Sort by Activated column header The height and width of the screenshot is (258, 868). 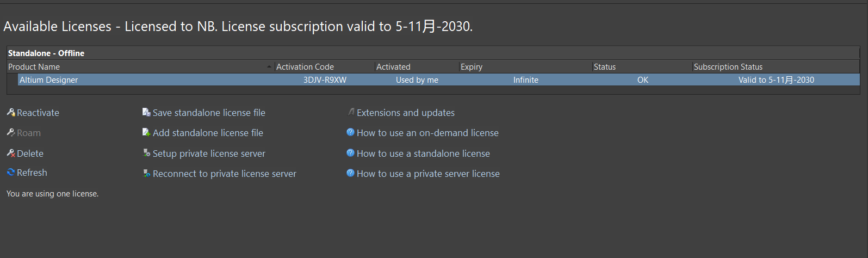point(417,66)
